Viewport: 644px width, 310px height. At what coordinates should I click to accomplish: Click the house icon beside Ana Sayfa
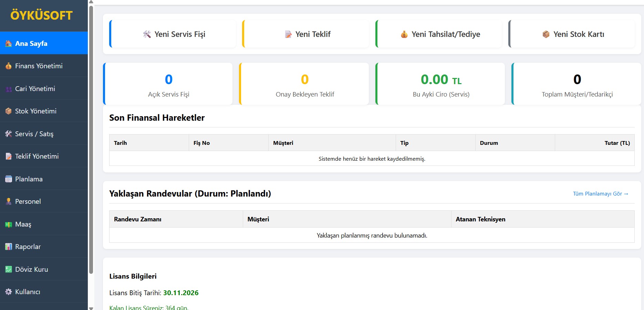[9, 43]
